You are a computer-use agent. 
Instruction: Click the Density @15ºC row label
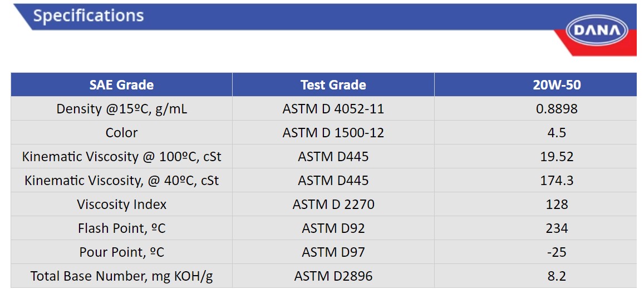click(x=121, y=109)
